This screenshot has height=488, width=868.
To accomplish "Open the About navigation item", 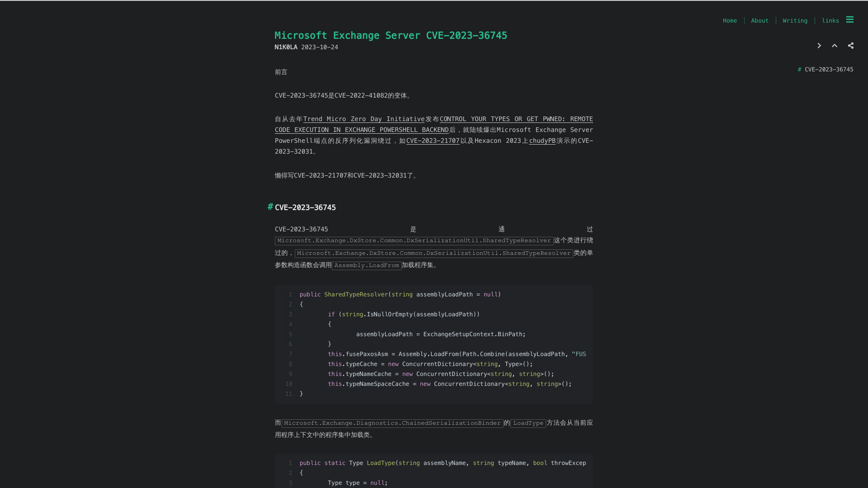I will [x=759, y=21].
